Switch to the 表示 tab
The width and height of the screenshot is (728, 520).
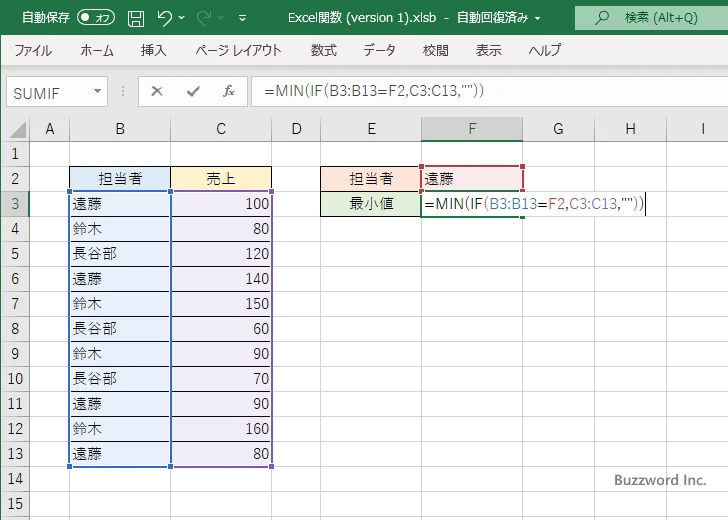click(x=488, y=50)
